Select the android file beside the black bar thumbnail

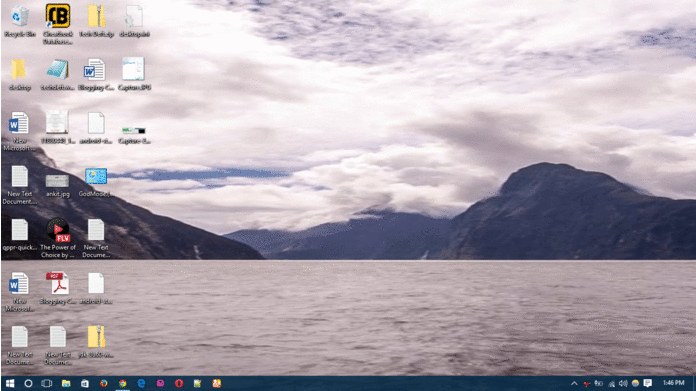[x=96, y=123]
